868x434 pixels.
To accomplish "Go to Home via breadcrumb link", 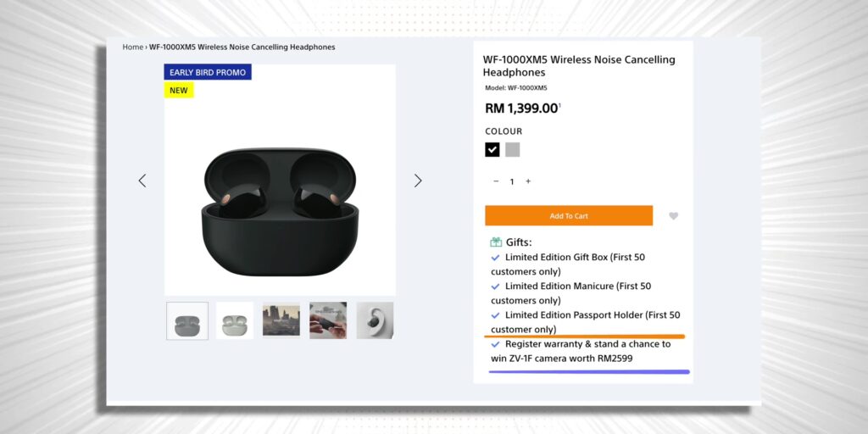I will 132,47.
